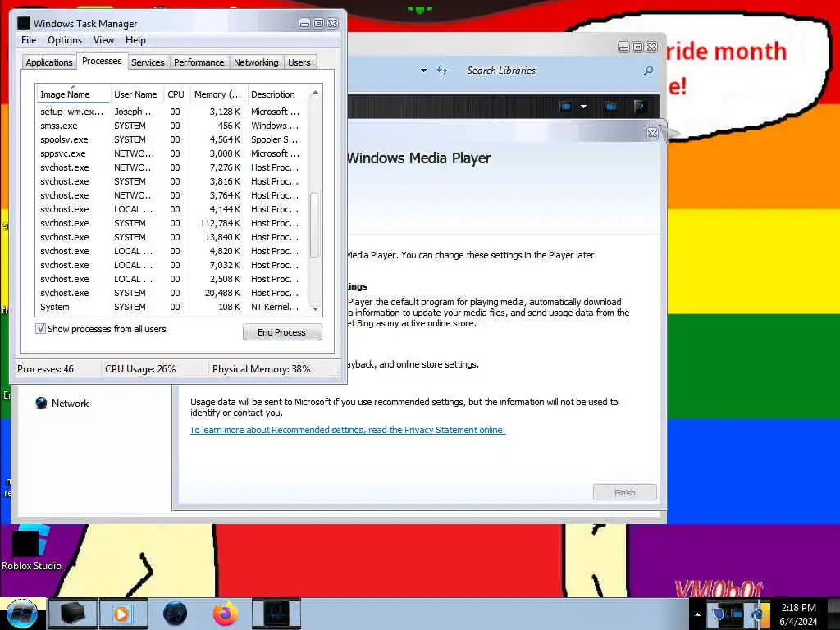Open the Roblox Studio desktop shortcut

30,549
